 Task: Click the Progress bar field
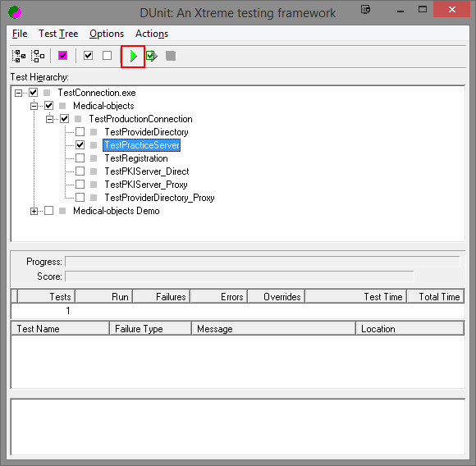pyautogui.click(x=263, y=262)
